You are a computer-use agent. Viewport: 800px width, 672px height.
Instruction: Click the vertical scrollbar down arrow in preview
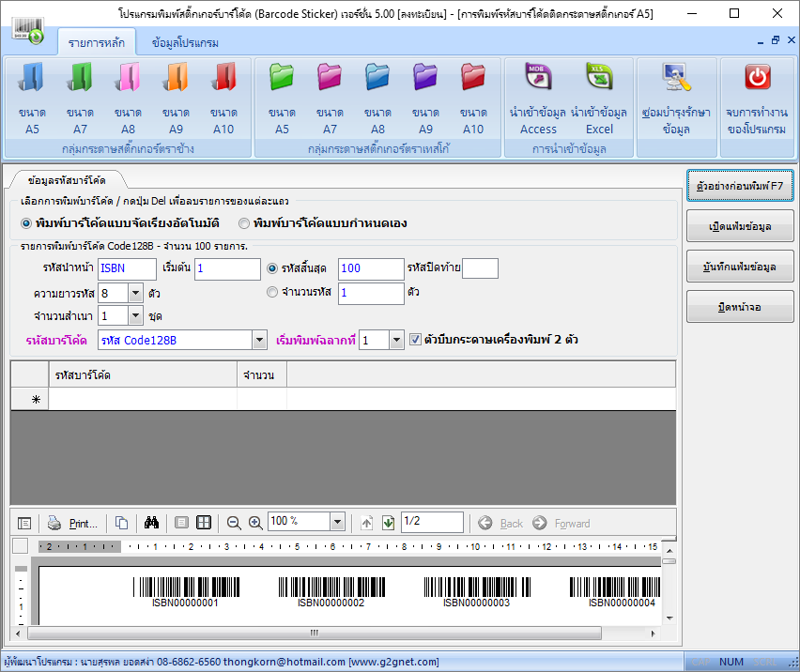point(669,618)
